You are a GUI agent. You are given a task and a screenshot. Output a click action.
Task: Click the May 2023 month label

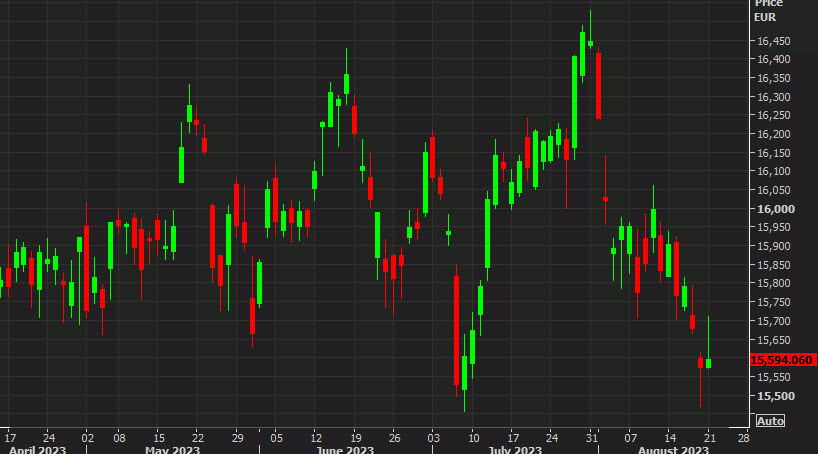coord(172,449)
